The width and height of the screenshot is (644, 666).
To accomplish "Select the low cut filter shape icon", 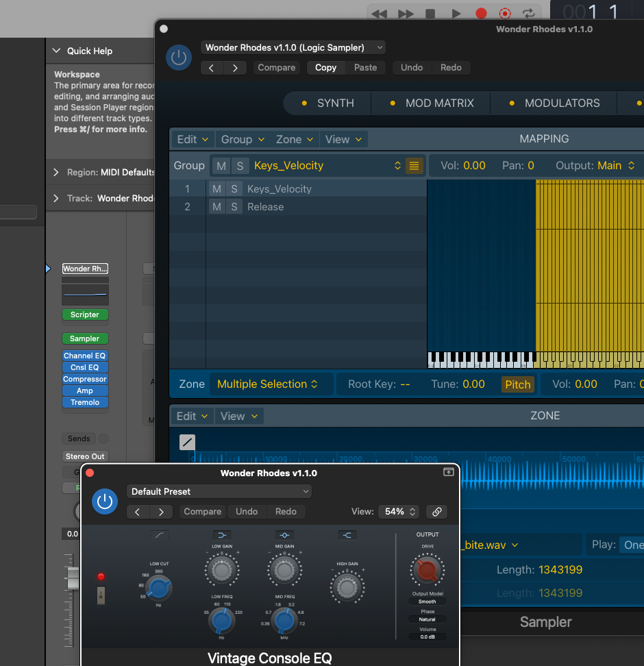I will pos(160,535).
